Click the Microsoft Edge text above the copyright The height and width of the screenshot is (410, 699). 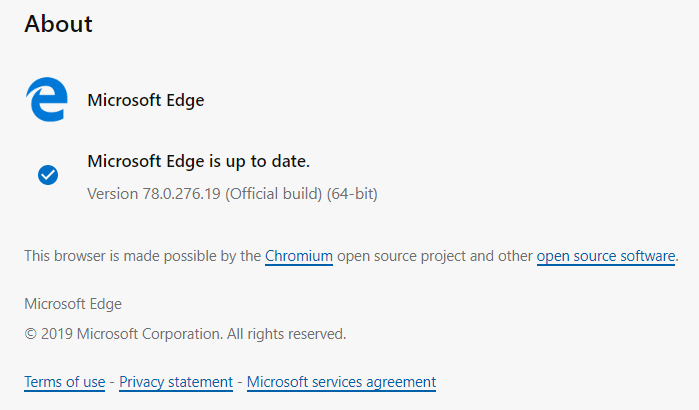pyautogui.click(x=73, y=304)
